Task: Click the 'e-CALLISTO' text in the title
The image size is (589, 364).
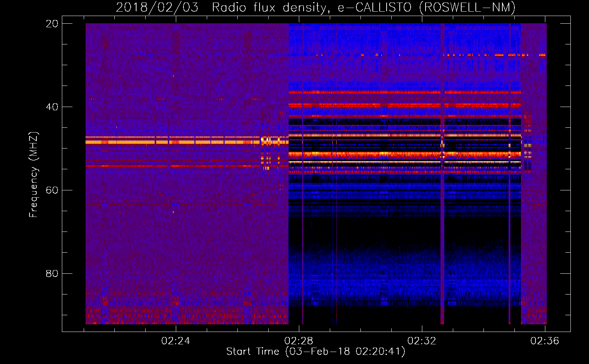Action: (375, 8)
